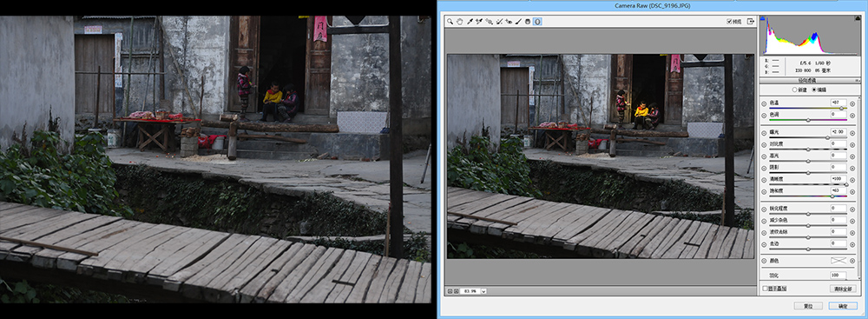Click minus icon beside 色温 slider
Screen dimensions: 868x319
[x=764, y=103]
